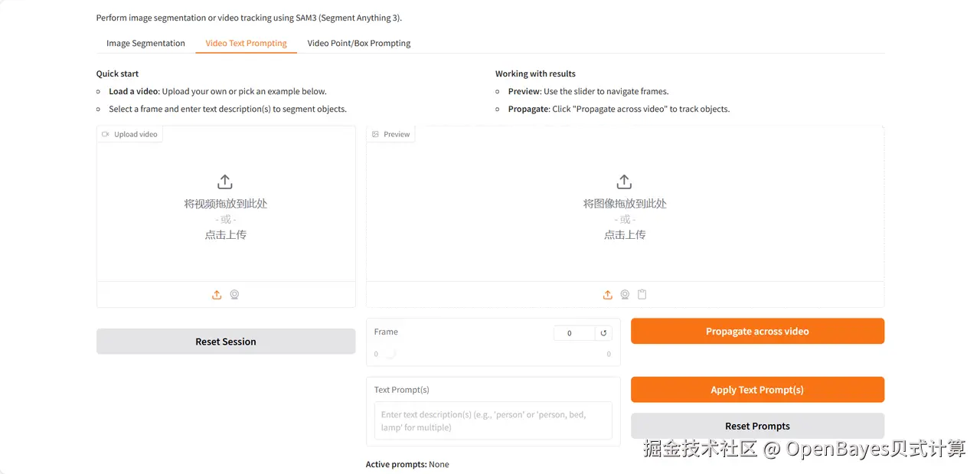Click Reset Session
Image resolution: width=980 pixels, height=474 pixels.
pyautogui.click(x=225, y=341)
